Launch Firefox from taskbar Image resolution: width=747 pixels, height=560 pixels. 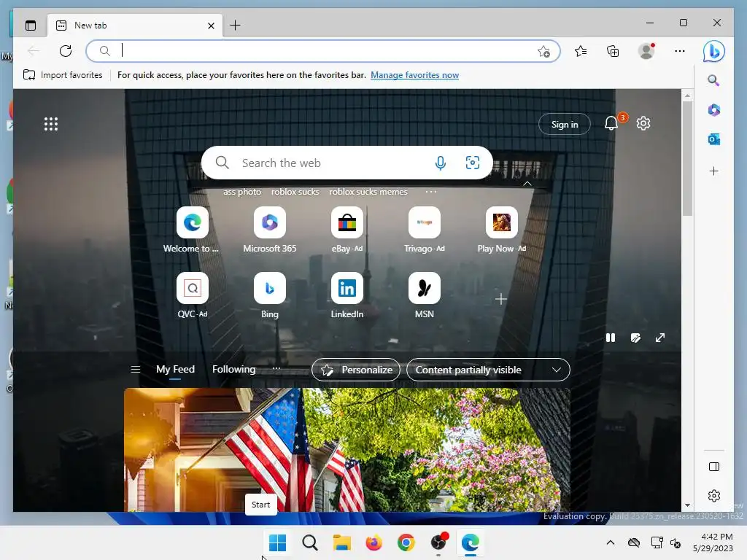click(374, 542)
